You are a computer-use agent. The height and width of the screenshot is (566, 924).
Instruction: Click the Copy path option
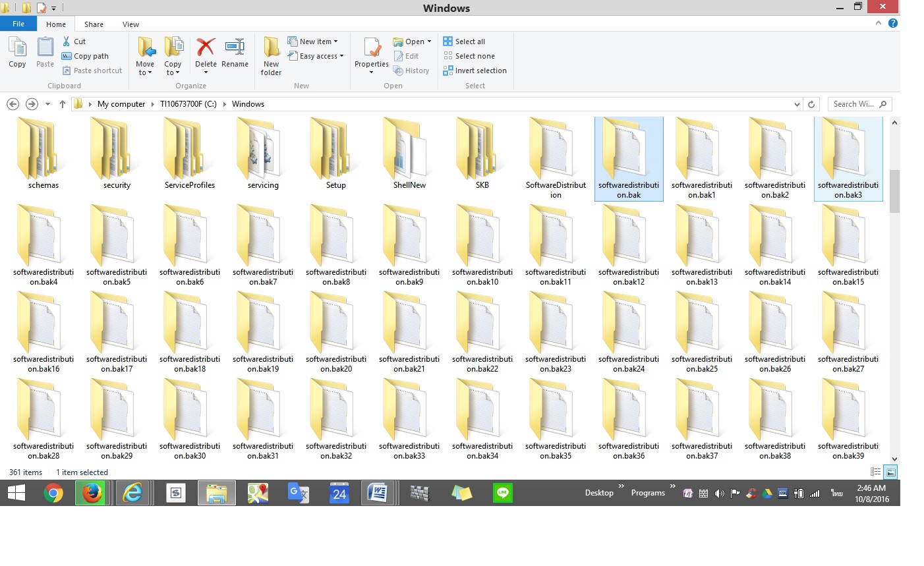pos(85,56)
